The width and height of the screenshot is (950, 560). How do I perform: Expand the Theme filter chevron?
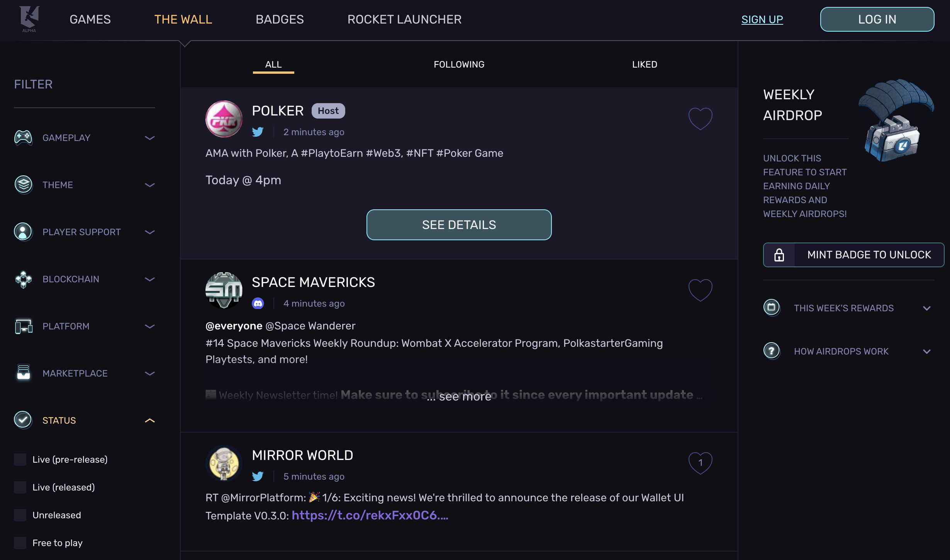(x=149, y=185)
